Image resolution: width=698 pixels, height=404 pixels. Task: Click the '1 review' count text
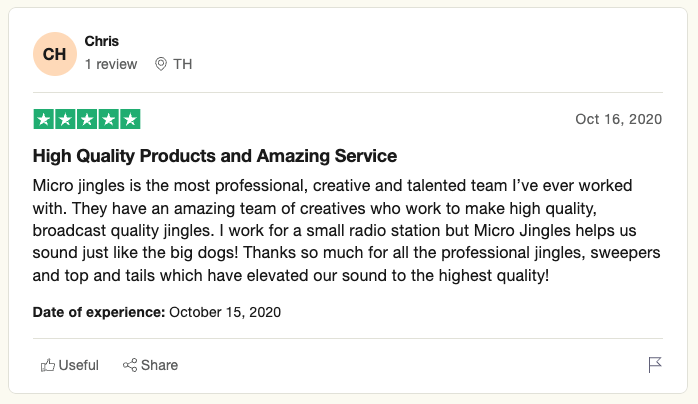pyautogui.click(x=111, y=64)
